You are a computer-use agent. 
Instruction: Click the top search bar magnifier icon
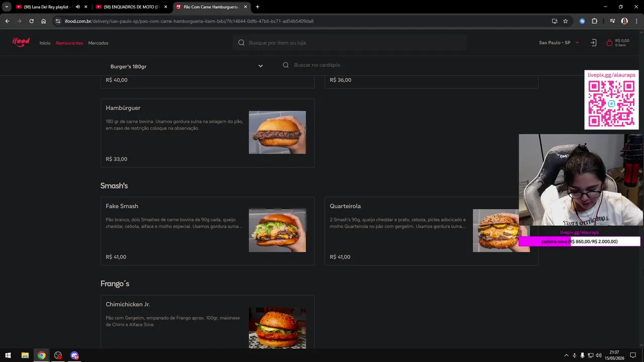(242, 43)
